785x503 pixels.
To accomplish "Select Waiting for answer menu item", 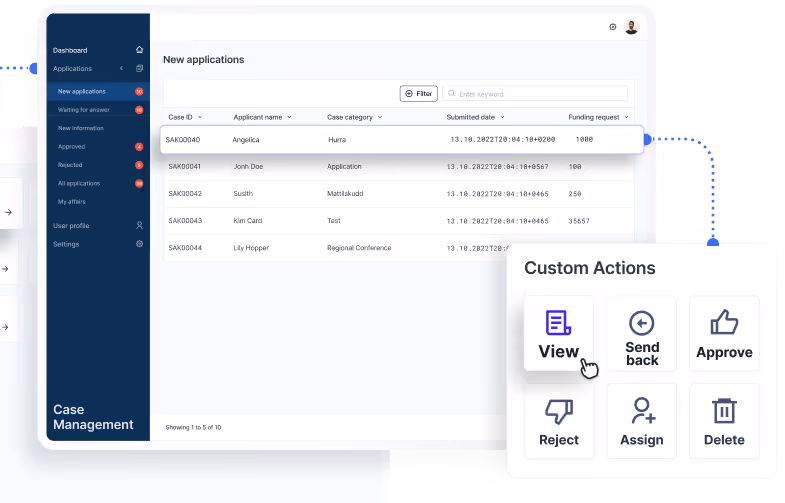I will coord(84,110).
